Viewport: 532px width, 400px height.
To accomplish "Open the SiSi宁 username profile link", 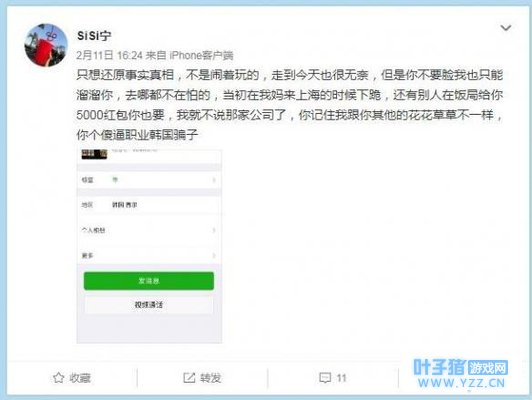I will pos(94,35).
